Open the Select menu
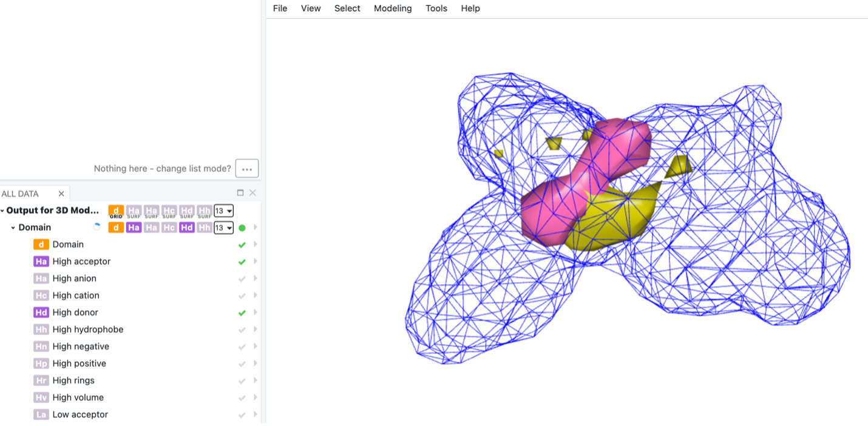 click(347, 8)
